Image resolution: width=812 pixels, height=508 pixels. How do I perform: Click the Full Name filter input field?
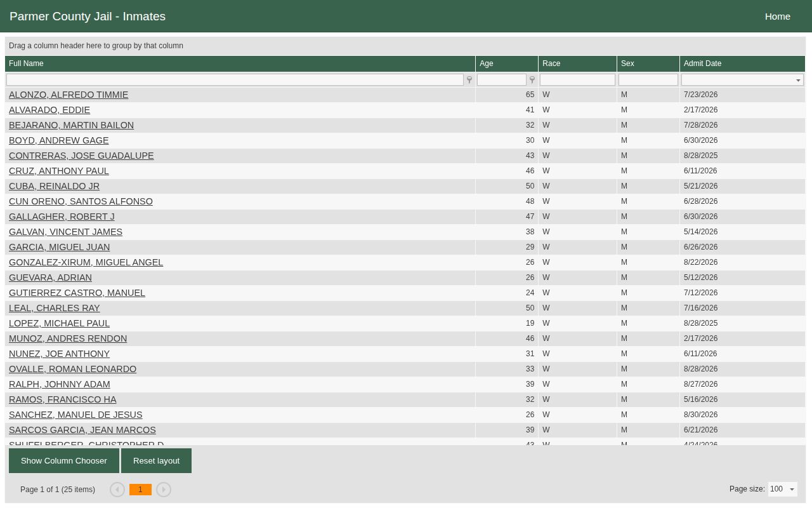235,80
